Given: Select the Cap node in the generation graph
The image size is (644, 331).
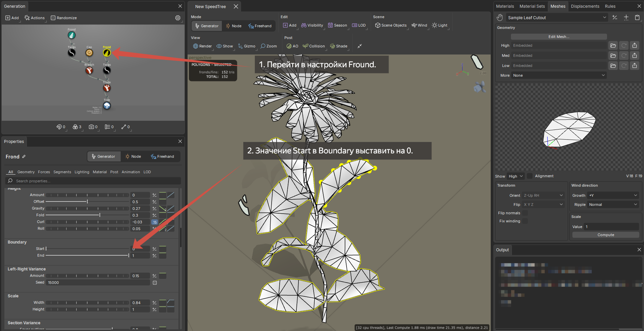Looking at the screenshot, I should point(89,52).
